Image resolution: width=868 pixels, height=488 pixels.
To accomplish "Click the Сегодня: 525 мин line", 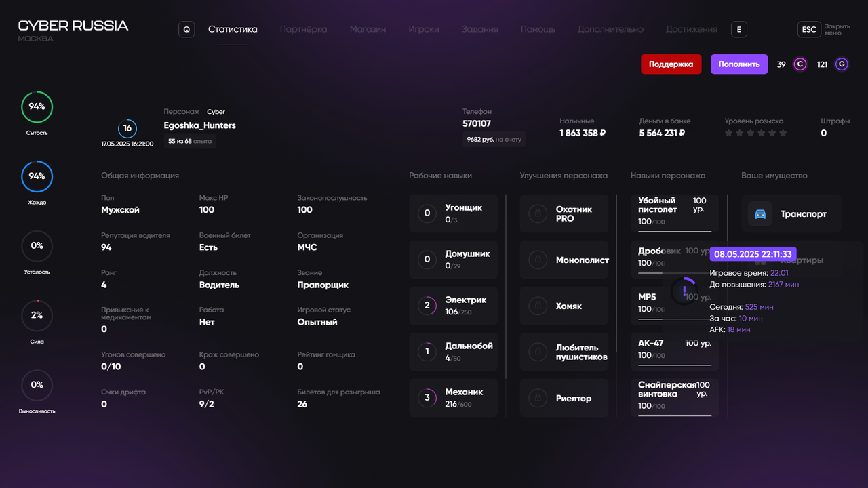I will 741,307.
